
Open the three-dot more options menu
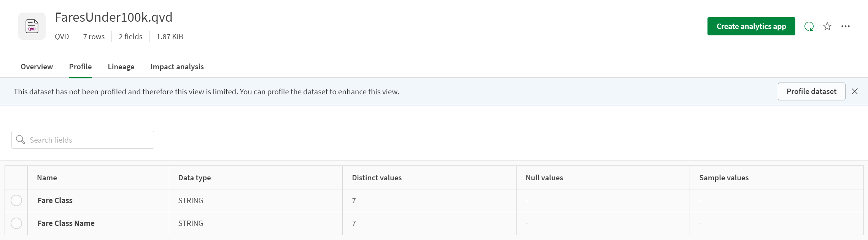846,26
